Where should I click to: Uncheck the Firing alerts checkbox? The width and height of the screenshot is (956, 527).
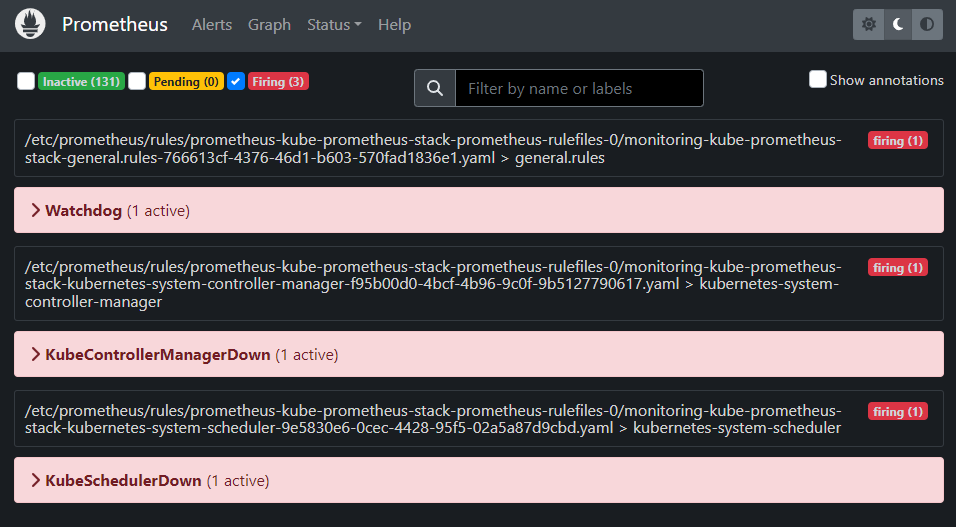[236, 81]
